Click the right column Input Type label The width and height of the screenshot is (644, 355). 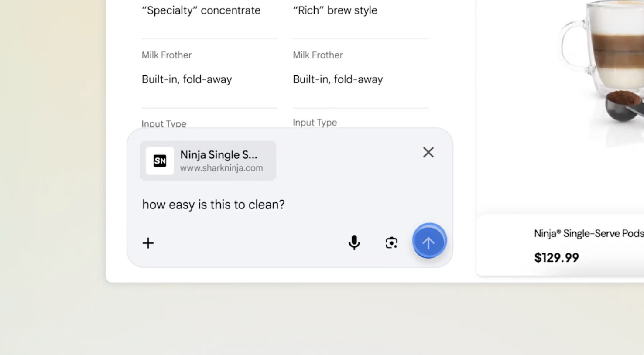pos(315,123)
